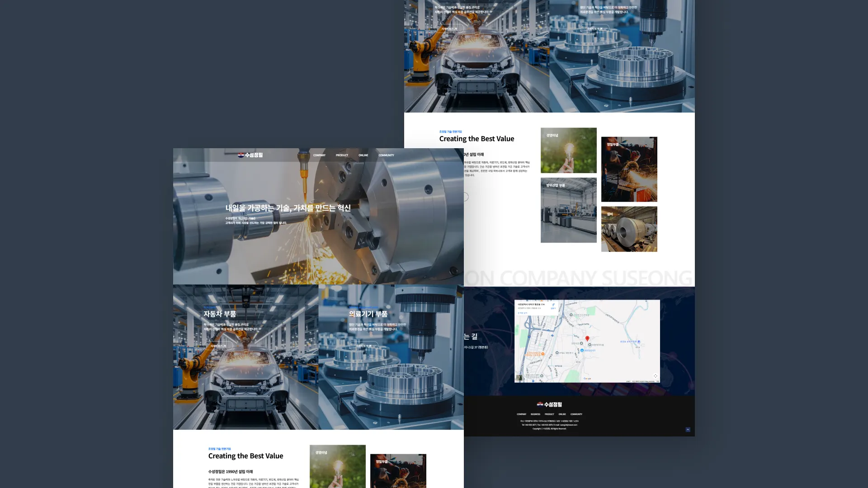Open the 방위산업 부품 image tile
The height and width of the screenshot is (488, 868).
point(568,210)
